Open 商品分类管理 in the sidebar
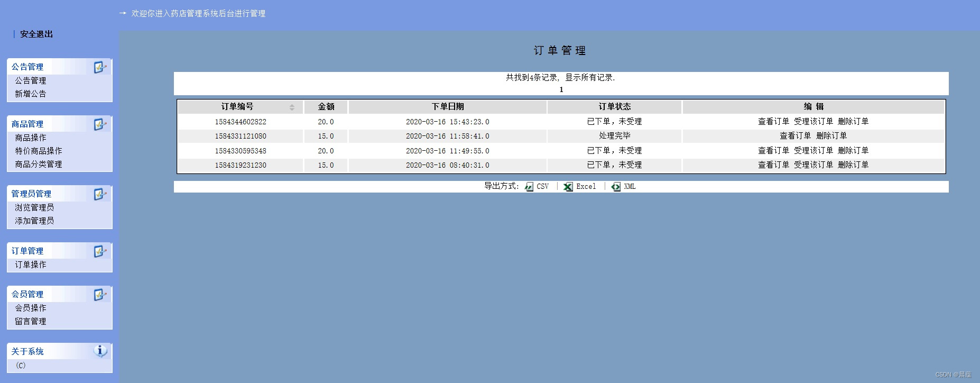The height and width of the screenshot is (383, 980). [x=39, y=165]
